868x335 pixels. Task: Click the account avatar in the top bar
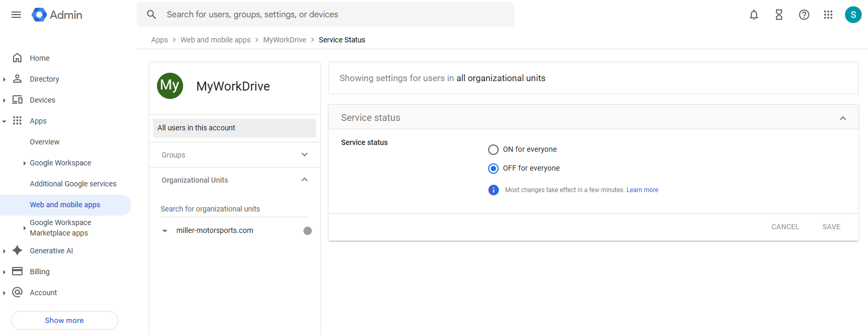pos(853,15)
